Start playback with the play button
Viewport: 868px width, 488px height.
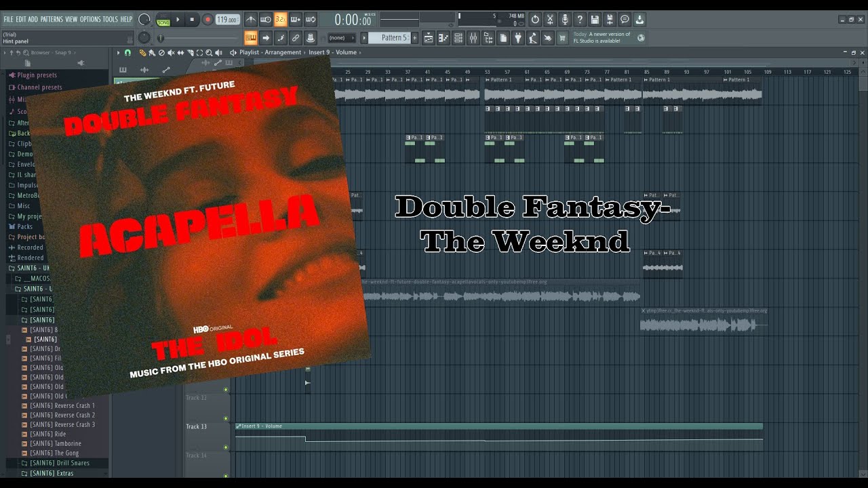click(x=178, y=20)
